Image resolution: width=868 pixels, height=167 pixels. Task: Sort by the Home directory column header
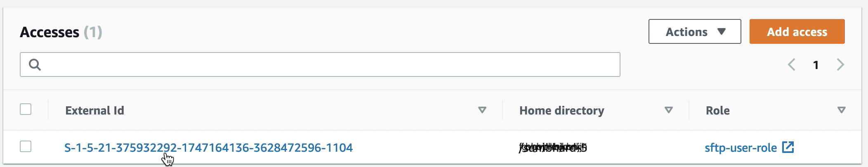(x=561, y=110)
